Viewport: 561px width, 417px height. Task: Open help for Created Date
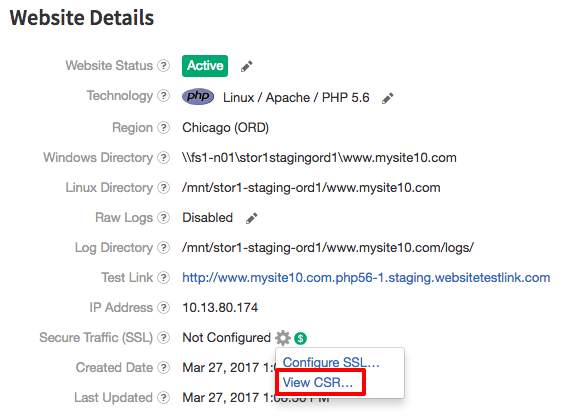pyautogui.click(x=164, y=368)
